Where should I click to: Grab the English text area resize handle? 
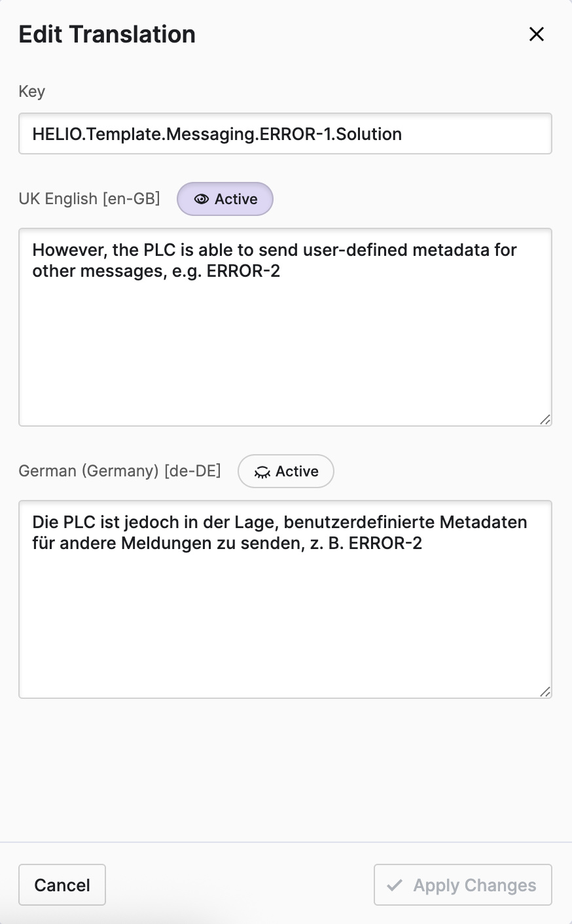coord(545,419)
